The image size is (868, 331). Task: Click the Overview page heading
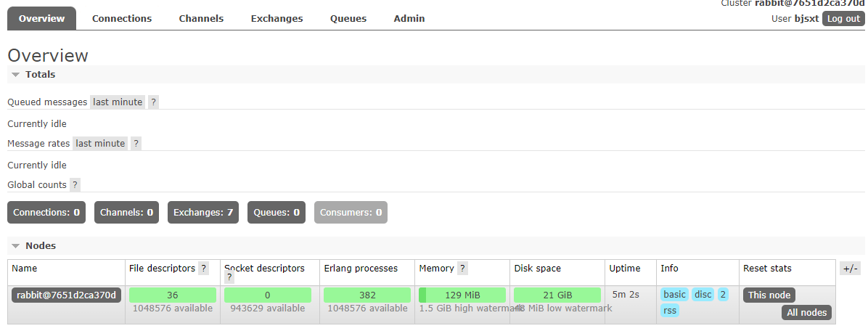coord(48,55)
